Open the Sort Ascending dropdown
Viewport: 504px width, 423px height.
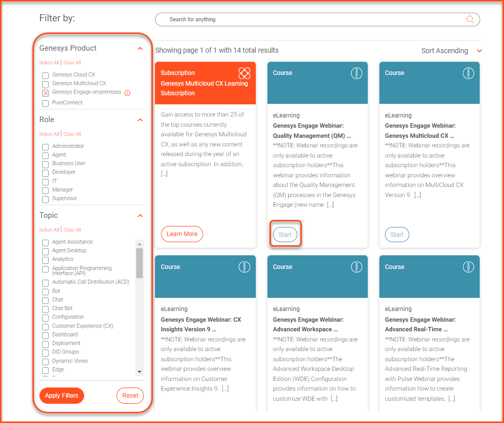click(452, 51)
